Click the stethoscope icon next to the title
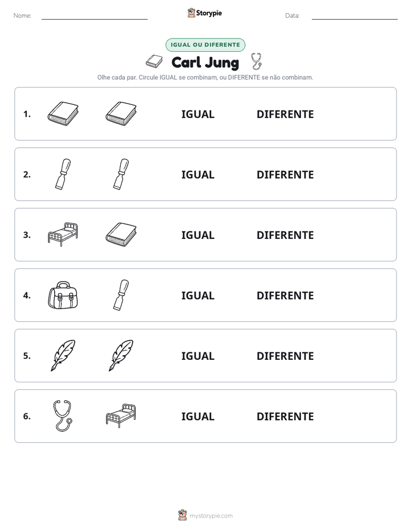Image resolution: width=411 pixels, height=532 pixels. tap(256, 62)
